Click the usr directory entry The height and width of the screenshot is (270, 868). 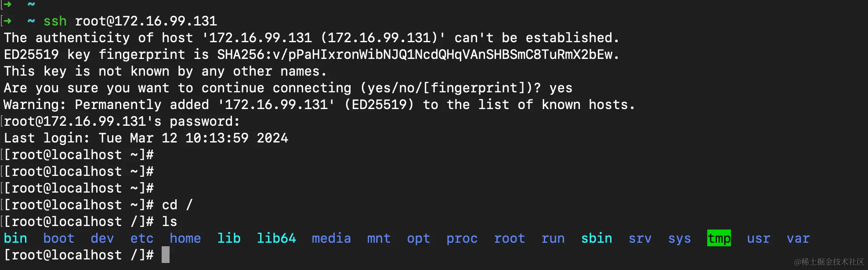(x=758, y=238)
